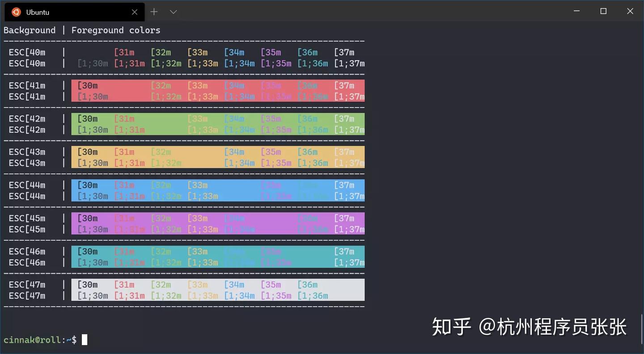644x354 pixels.
Task: Click [1;32m on the purple ESC[45m row
Action: click(166, 229)
